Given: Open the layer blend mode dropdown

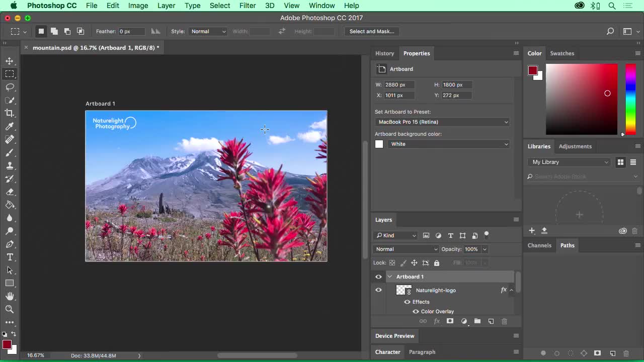Looking at the screenshot, I should (406, 249).
